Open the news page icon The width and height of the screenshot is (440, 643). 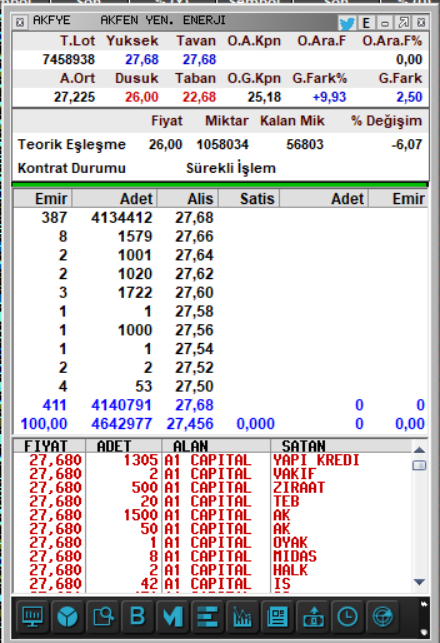coord(277,616)
